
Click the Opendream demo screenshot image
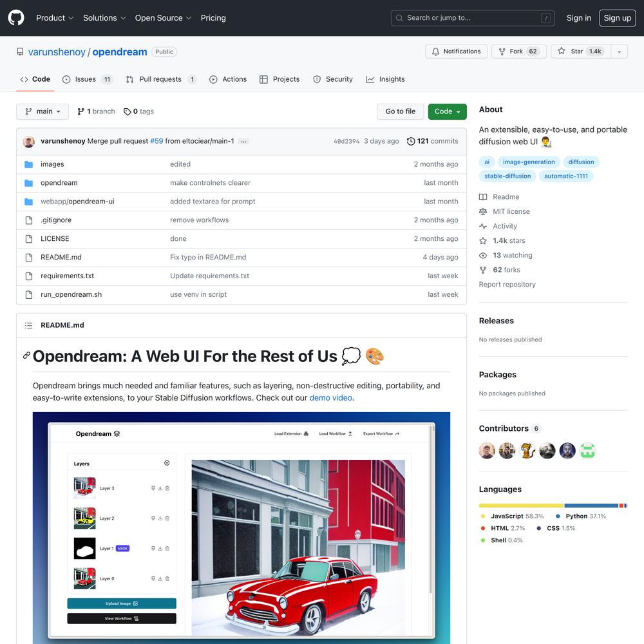tap(241, 528)
